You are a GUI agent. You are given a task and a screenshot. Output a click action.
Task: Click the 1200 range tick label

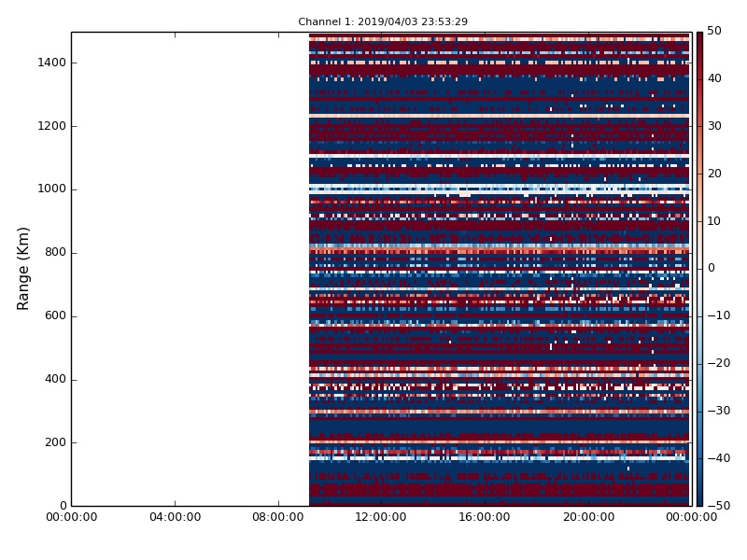pos(51,126)
